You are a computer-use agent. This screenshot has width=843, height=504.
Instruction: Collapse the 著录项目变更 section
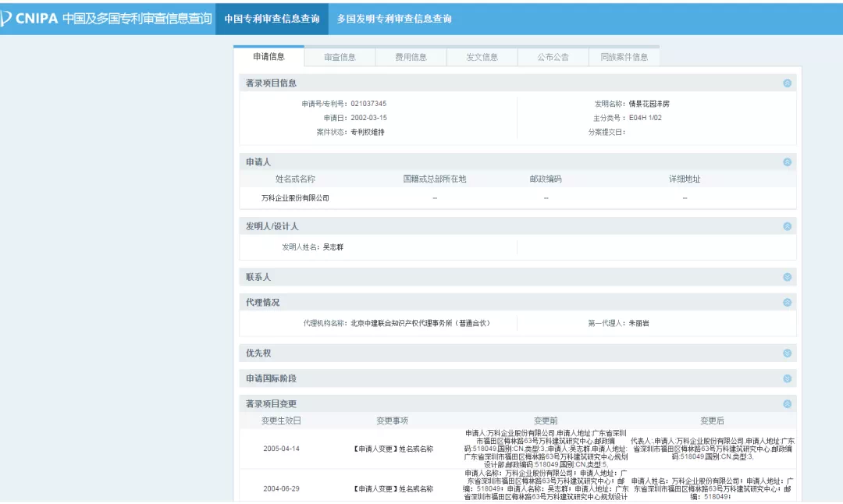coord(787,404)
